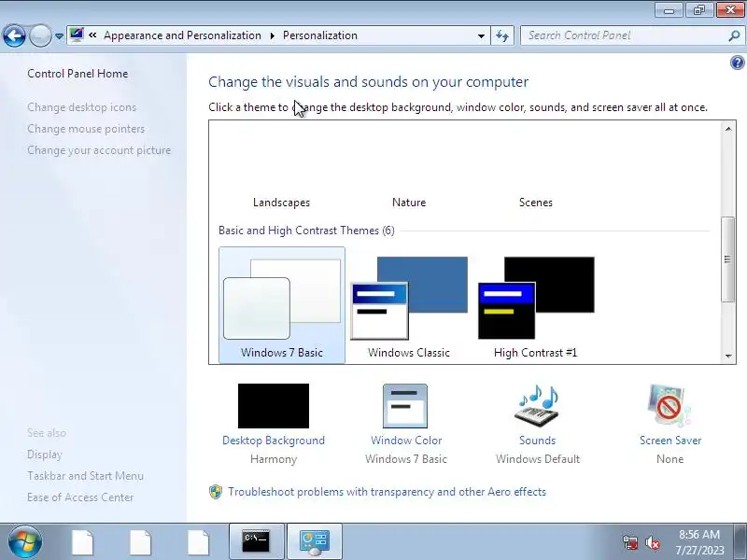Open the recent pages dropdown arrow
Image resolution: width=747 pixels, height=560 pixels.
59,35
